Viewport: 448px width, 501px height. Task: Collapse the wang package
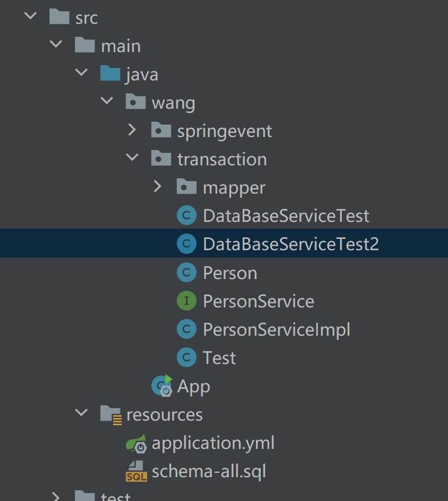click(x=107, y=102)
